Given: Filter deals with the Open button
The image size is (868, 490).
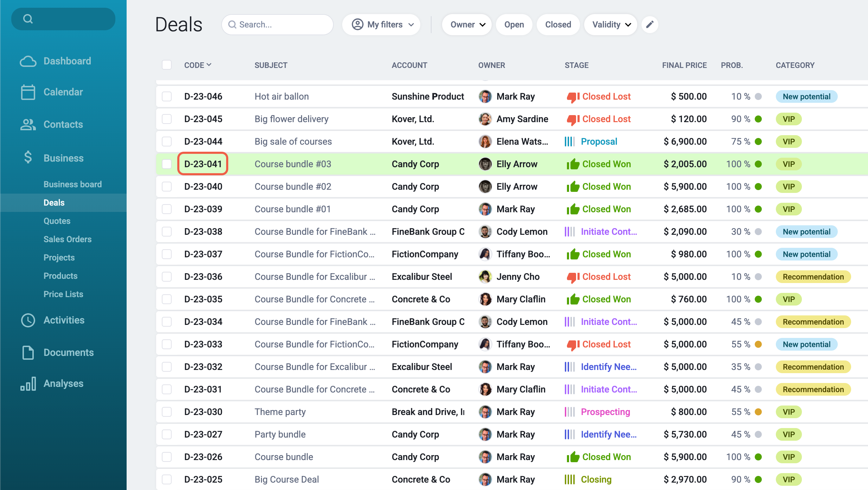Looking at the screenshot, I should point(514,25).
